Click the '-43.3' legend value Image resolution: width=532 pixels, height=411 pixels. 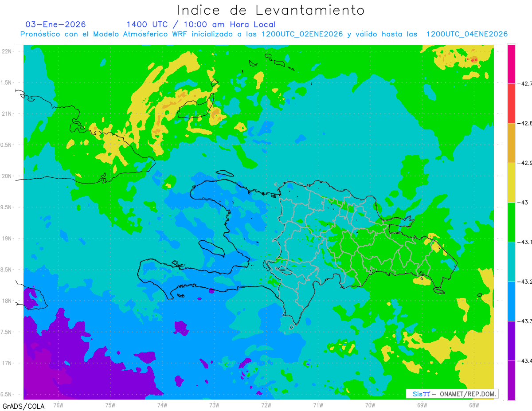tap(525, 321)
